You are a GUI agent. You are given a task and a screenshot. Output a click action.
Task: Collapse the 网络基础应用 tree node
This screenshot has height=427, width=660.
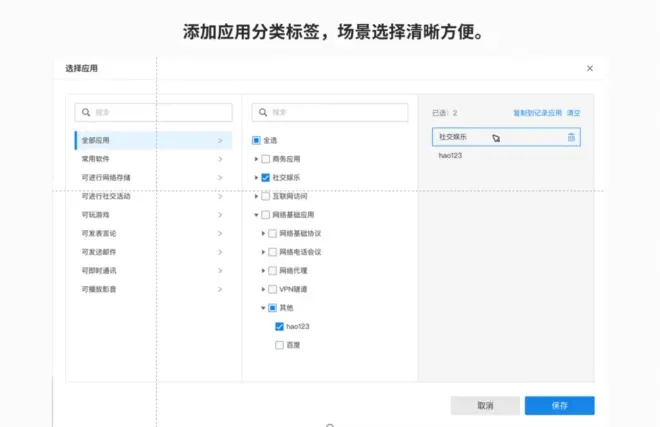tap(256, 215)
